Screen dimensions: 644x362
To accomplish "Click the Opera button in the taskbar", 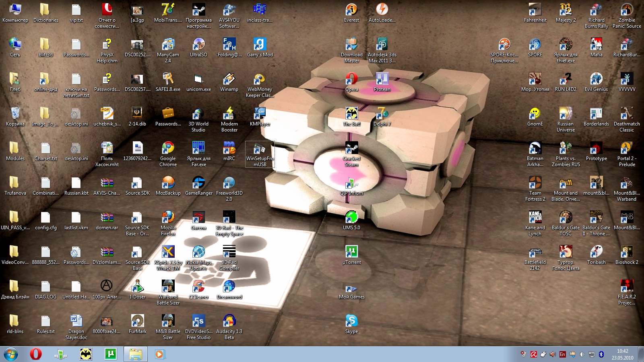I will click(x=36, y=354).
